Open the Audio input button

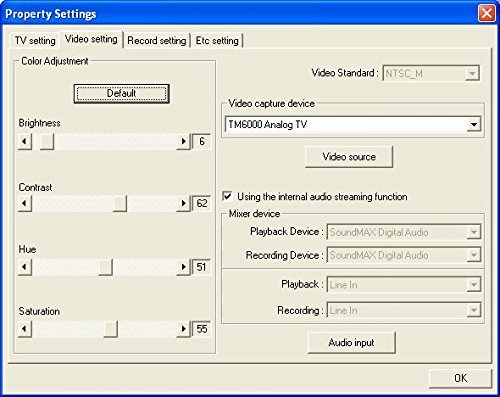click(351, 342)
